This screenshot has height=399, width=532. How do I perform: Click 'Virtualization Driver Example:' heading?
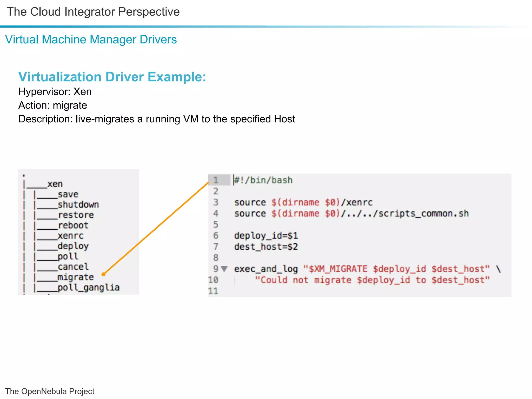[x=112, y=77]
